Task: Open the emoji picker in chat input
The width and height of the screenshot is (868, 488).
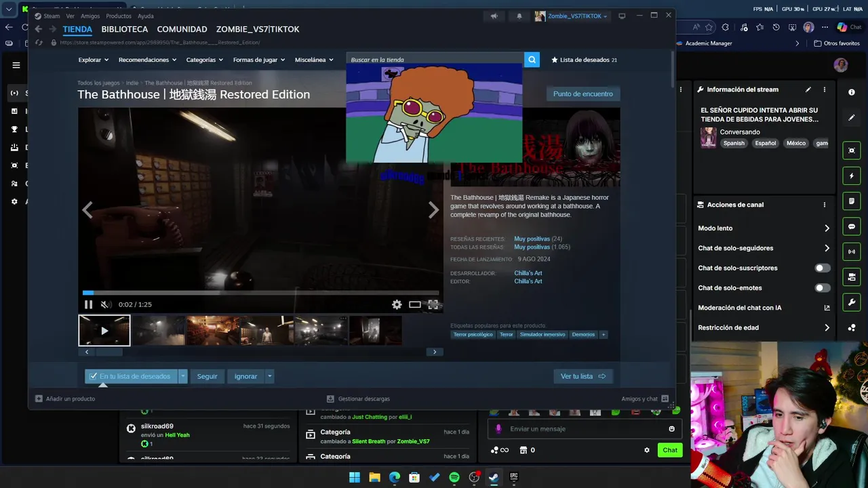Action: (672, 428)
